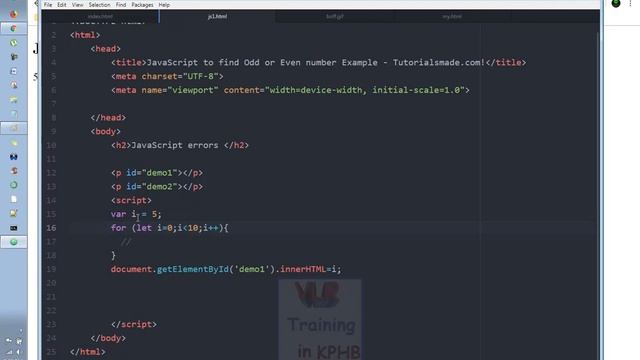The height and width of the screenshot is (360, 640).
Task: Click the word 'JavaScript' in the title
Action: 172,62
